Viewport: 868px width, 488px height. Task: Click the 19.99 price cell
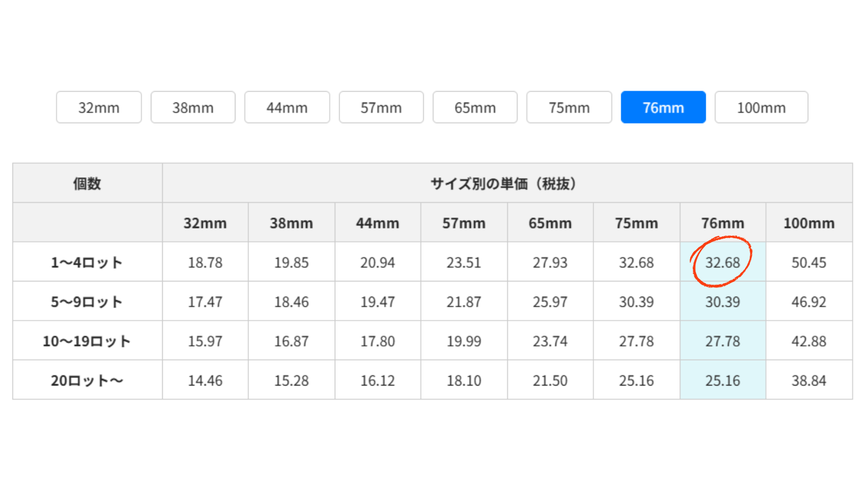(464, 341)
